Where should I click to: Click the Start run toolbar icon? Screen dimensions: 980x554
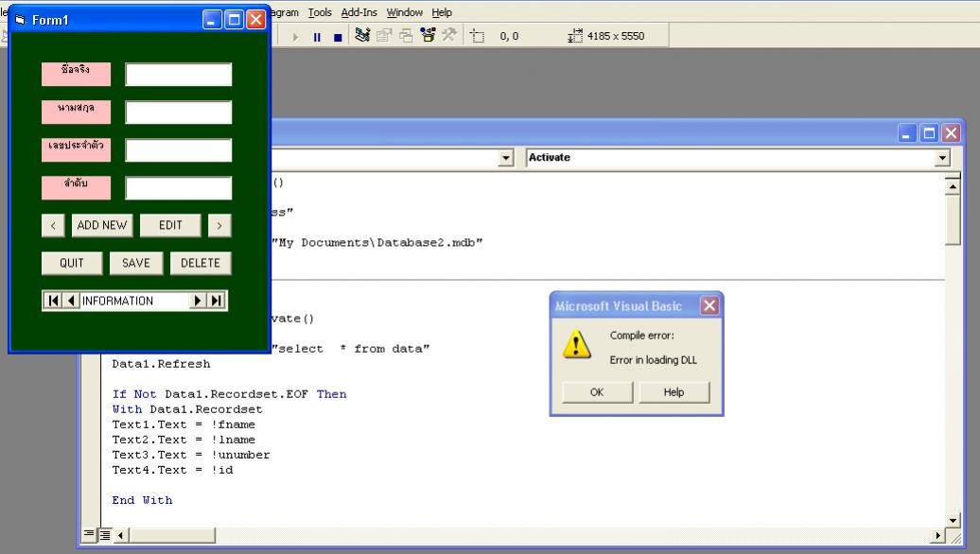(296, 37)
